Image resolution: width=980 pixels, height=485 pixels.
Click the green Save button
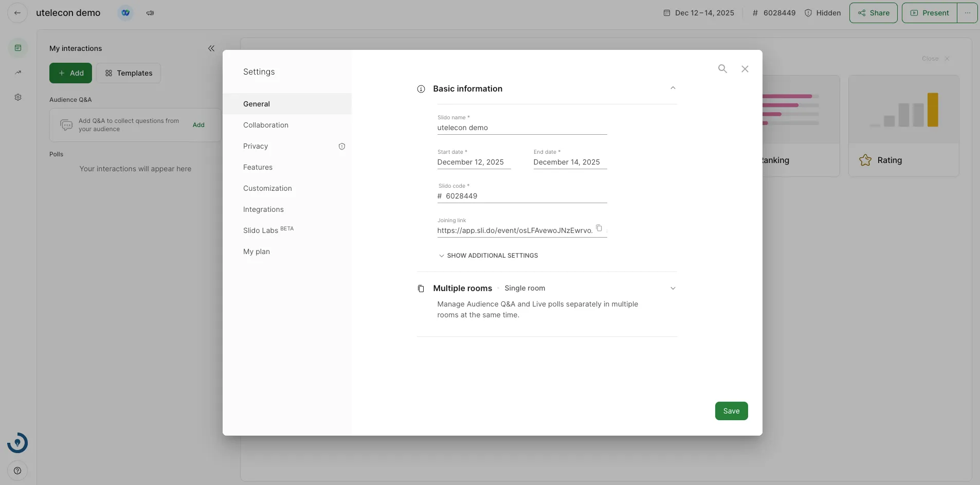click(x=731, y=411)
